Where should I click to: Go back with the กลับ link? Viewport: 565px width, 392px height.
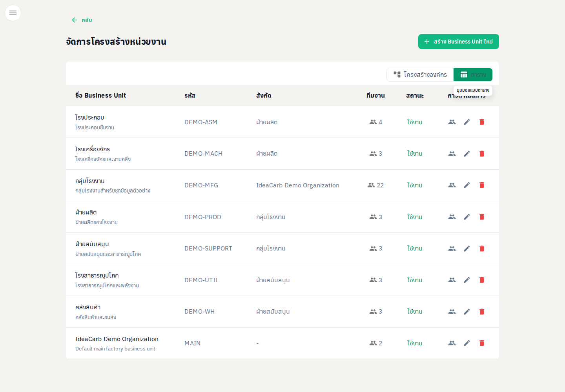pos(82,20)
